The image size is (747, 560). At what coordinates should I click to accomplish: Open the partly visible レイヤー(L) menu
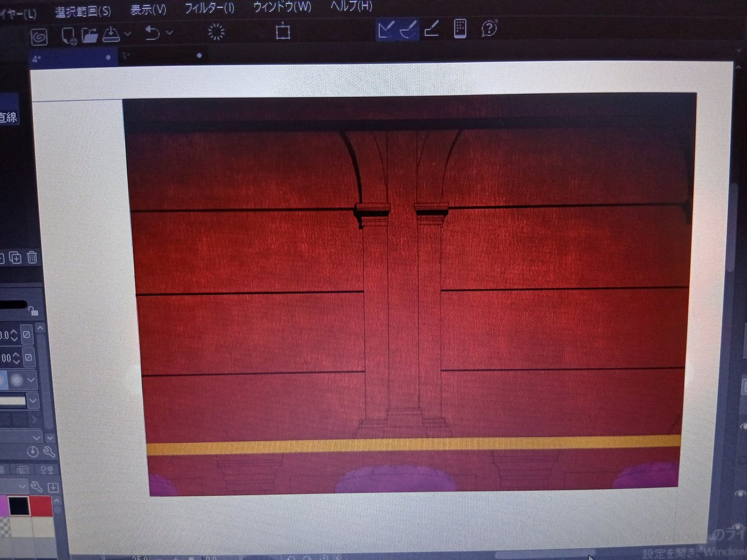click(18, 14)
